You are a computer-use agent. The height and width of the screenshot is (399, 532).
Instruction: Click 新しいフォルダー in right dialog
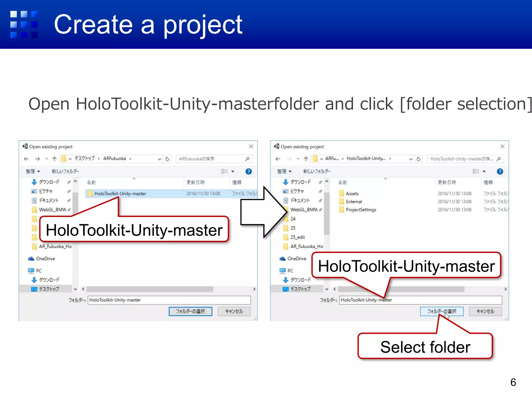[x=317, y=171]
